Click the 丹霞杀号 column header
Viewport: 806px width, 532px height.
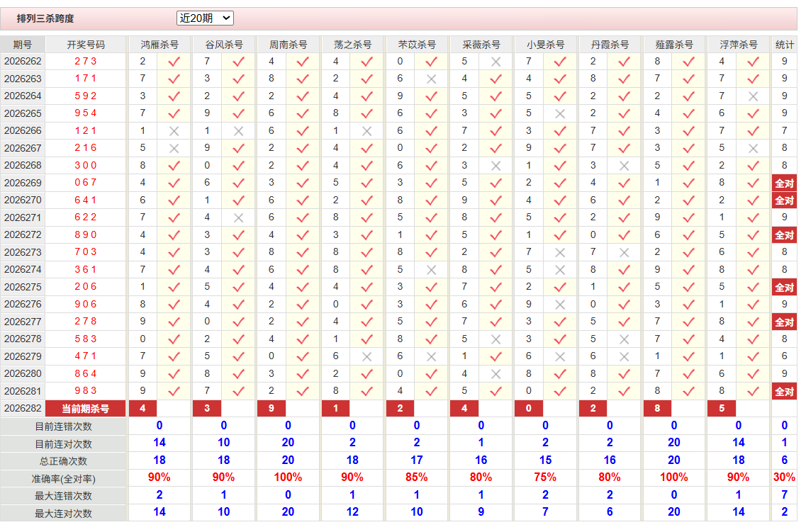610,45
